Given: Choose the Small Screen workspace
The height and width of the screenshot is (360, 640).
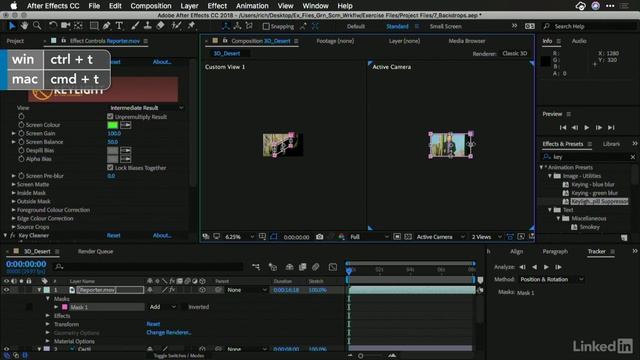Looking at the screenshot, I should tap(445, 27).
